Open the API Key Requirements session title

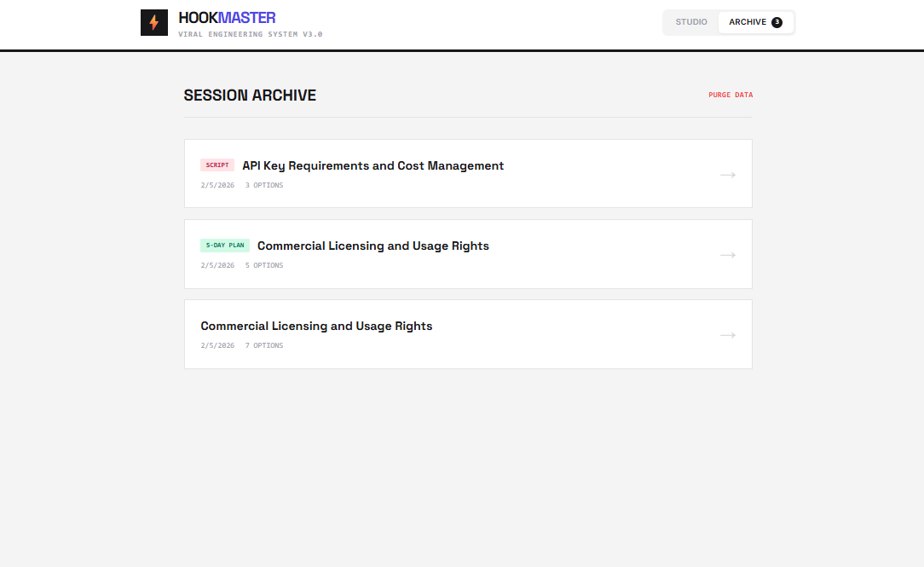click(x=372, y=165)
